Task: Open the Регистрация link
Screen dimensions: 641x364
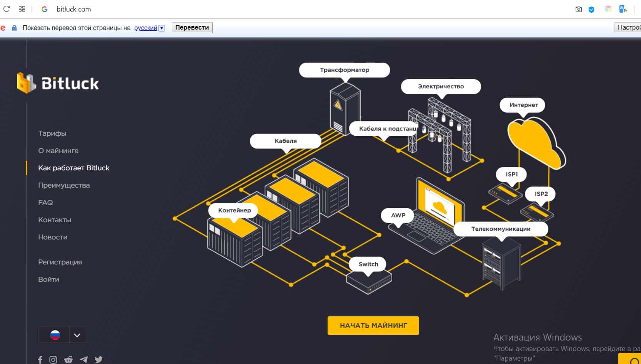Action: (x=60, y=262)
